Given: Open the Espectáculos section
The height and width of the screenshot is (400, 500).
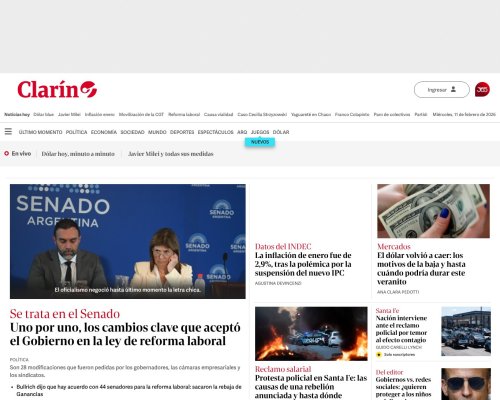Looking at the screenshot, I should (215, 132).
